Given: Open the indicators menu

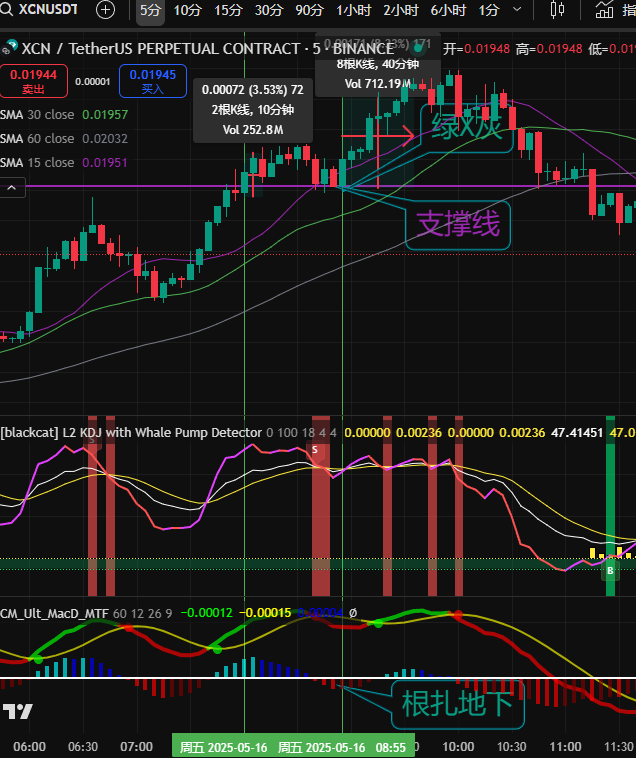Looking at the screenshot, I should [615, 10].
